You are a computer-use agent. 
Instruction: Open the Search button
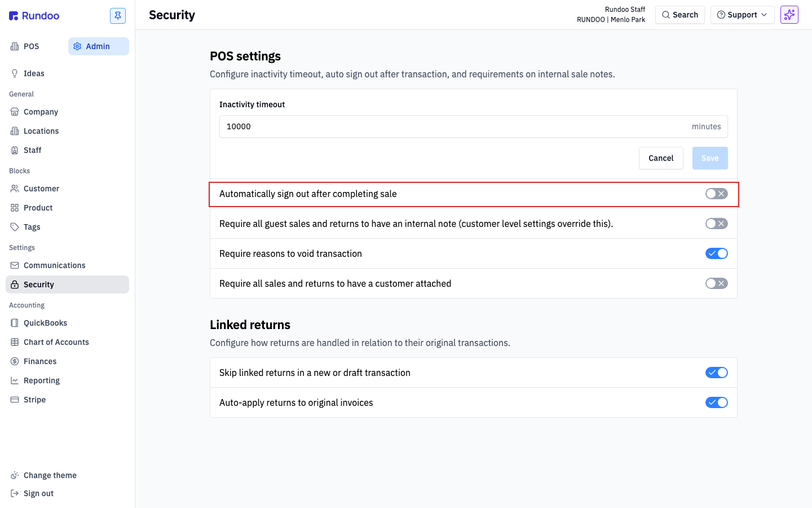[x=680, y=15]
